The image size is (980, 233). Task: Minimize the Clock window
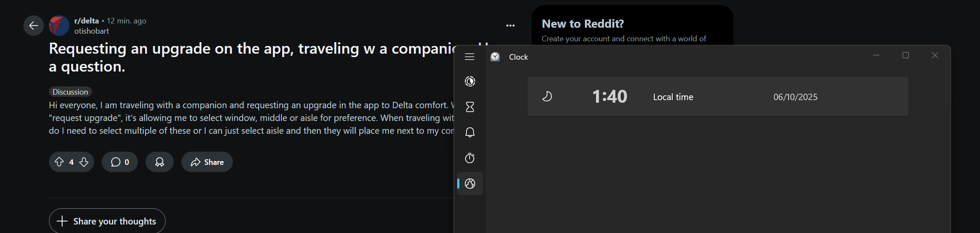coord(876,55)
